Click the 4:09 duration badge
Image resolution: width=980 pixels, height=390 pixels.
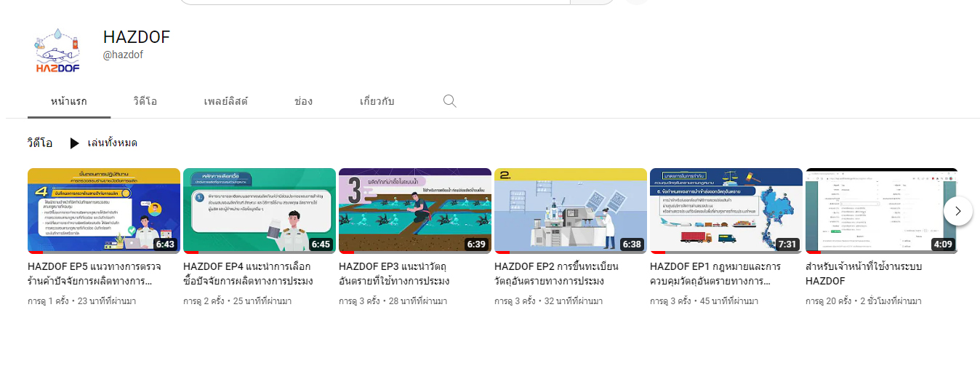coord(943,244)
